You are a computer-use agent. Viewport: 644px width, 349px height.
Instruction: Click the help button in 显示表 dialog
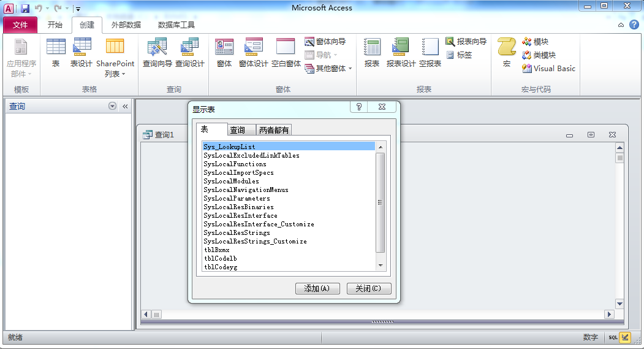(x=359, y=107)
